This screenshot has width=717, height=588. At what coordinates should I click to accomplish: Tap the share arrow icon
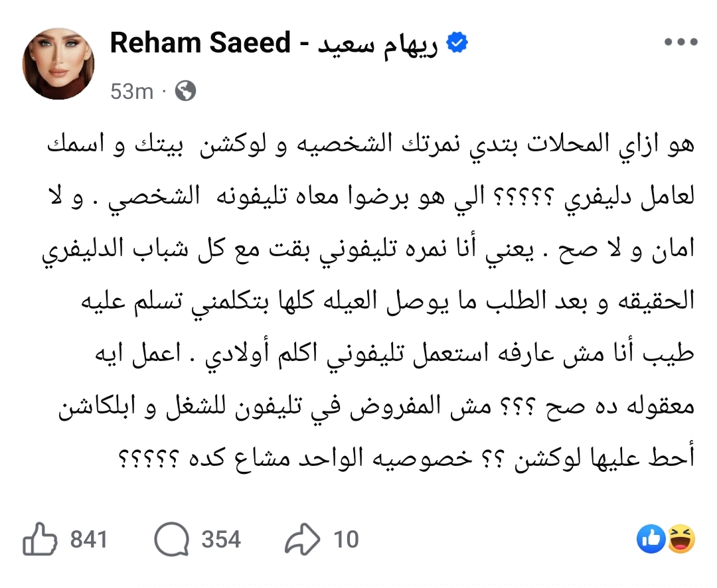click(x=303, y=541)
